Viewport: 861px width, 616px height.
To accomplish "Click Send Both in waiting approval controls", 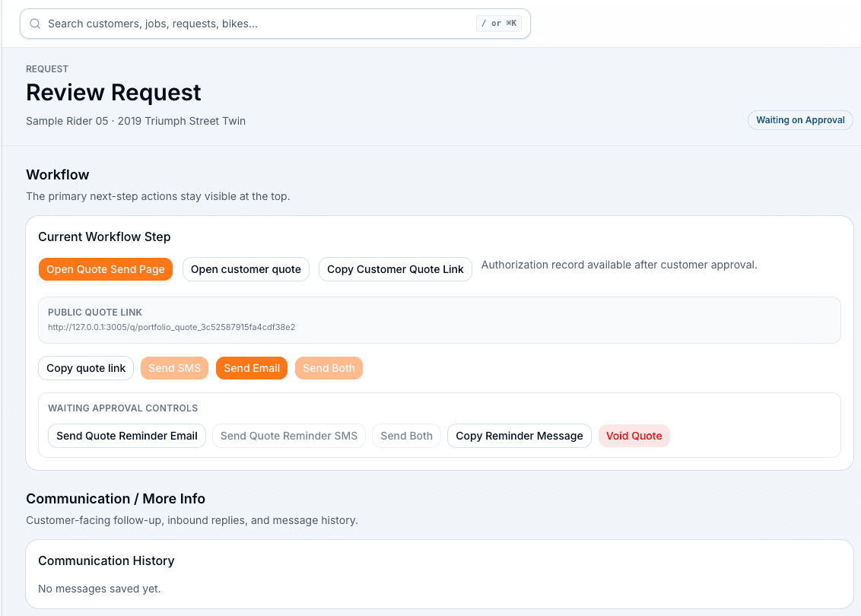I will tap(406, 436).
